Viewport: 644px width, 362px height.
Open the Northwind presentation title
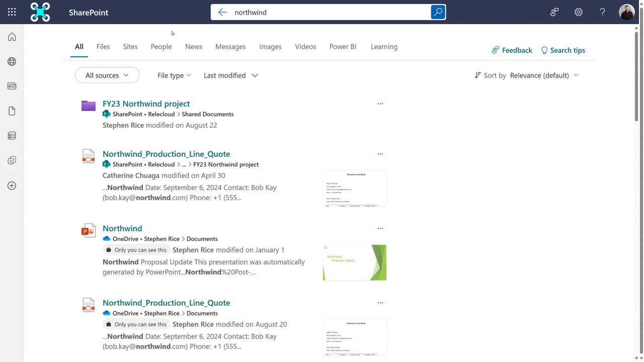pos(122,228)
